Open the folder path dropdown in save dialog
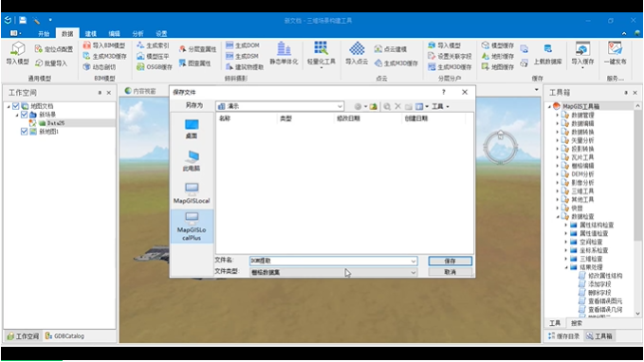This screenshot has width=644, height=362. [340, 107]
